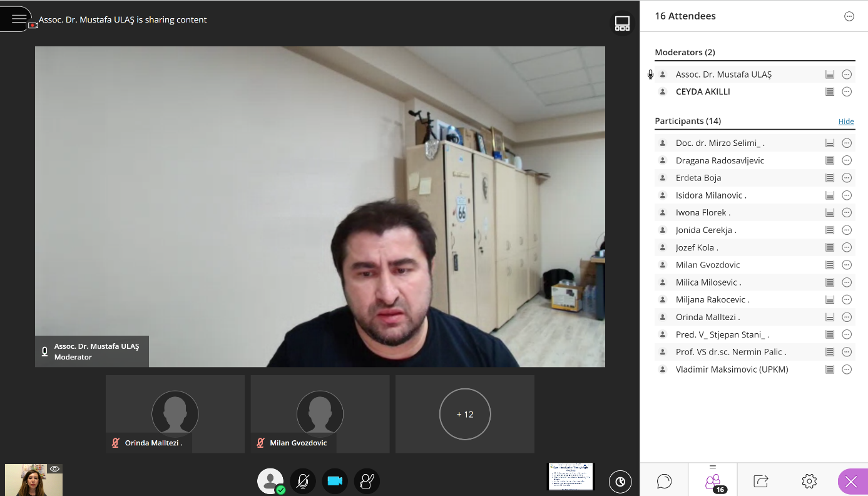Screen dimensions: 868x496
Task: Toggle the raise hand button
Action: point(367,481)
